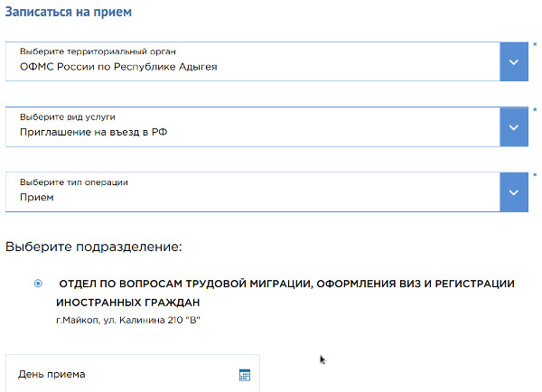This screenshot has height=392, width=542.
Task: Expand the operation type dropdown arrow
Action: point(514,192)
